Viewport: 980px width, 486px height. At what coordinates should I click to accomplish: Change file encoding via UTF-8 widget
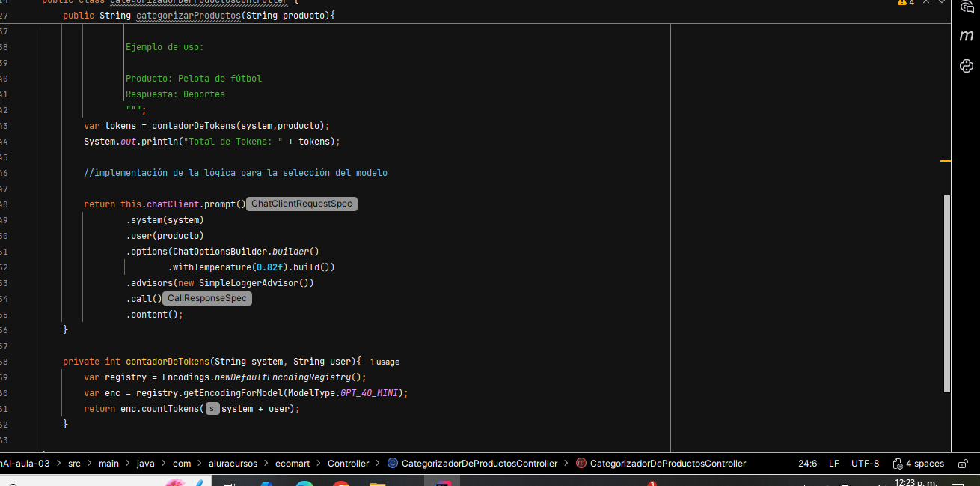(865, 464)
